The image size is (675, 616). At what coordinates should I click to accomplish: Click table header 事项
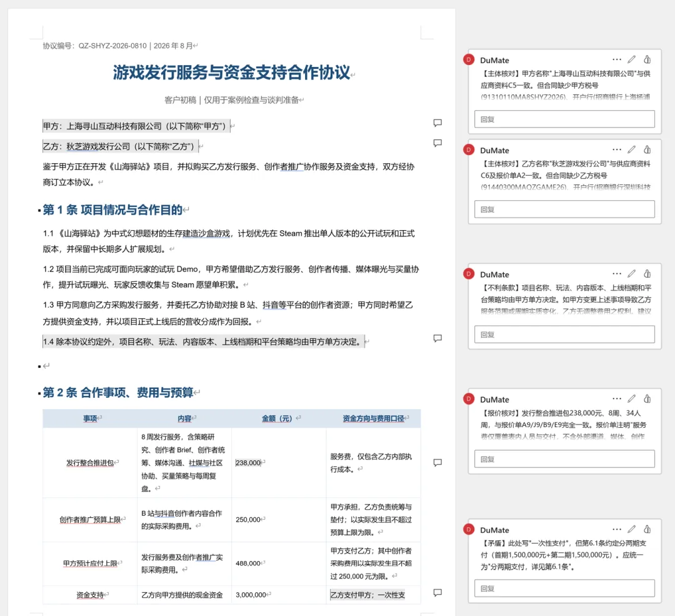(x=90, y=418)
